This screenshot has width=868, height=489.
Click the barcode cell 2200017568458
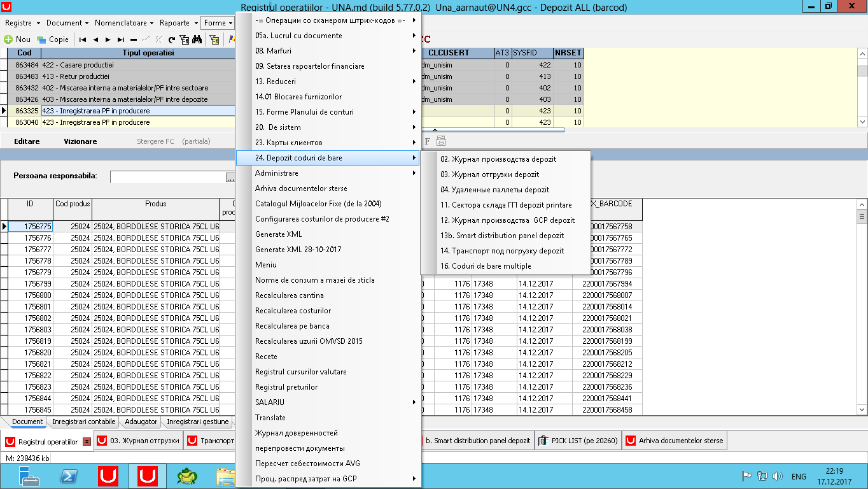click(607, 410)
